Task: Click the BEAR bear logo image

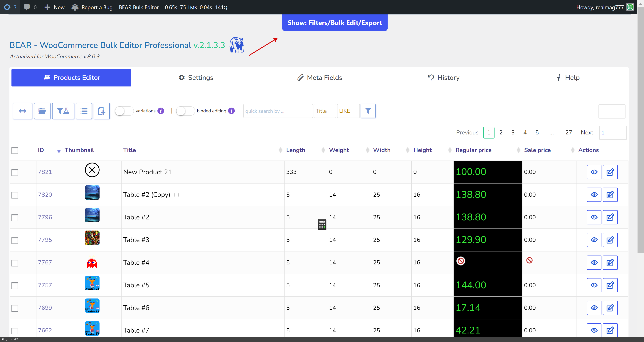Action: tap(237, 45)
